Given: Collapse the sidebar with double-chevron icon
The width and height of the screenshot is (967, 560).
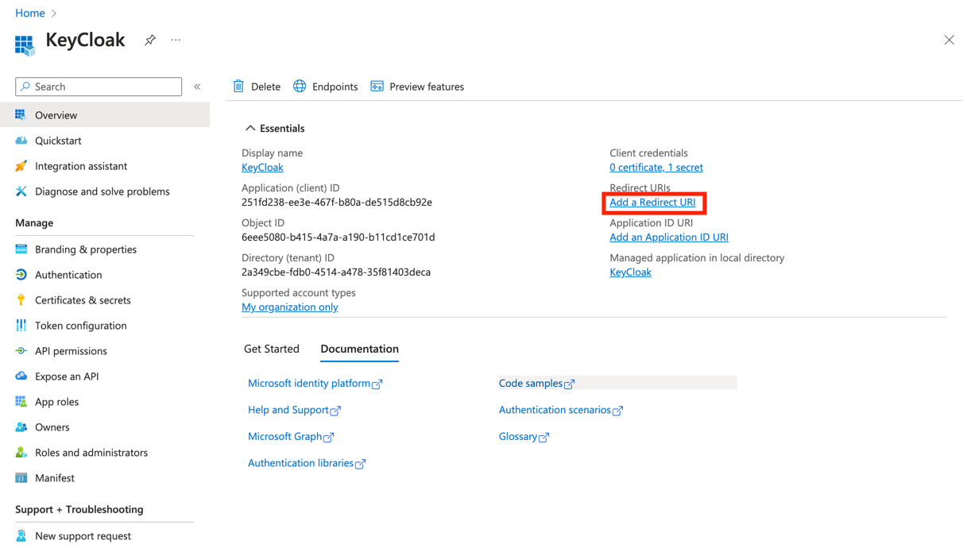Looking at the screenshot, I should 197,87.
